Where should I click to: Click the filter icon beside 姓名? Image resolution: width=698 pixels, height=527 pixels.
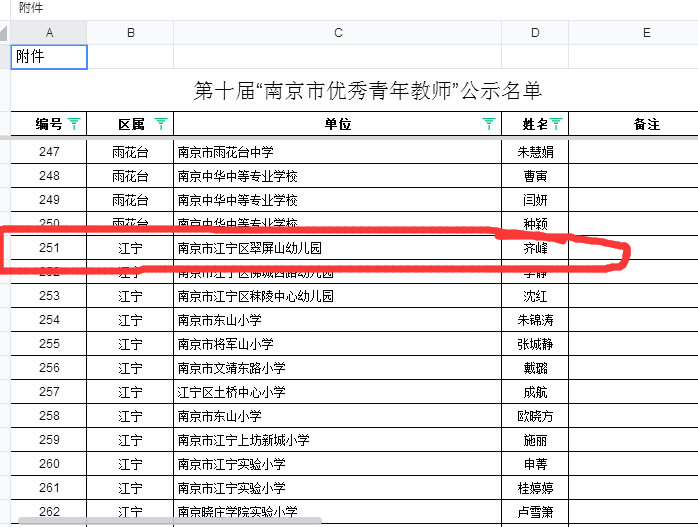557,125
